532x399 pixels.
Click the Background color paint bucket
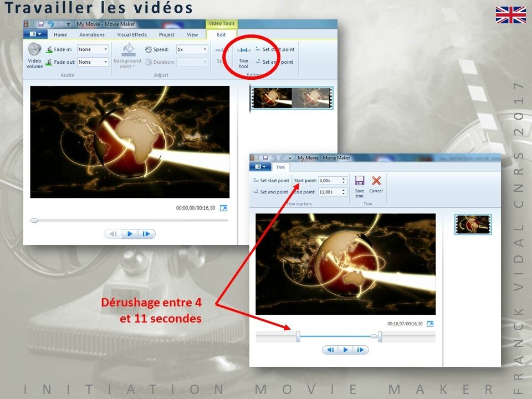click(128, 49)
